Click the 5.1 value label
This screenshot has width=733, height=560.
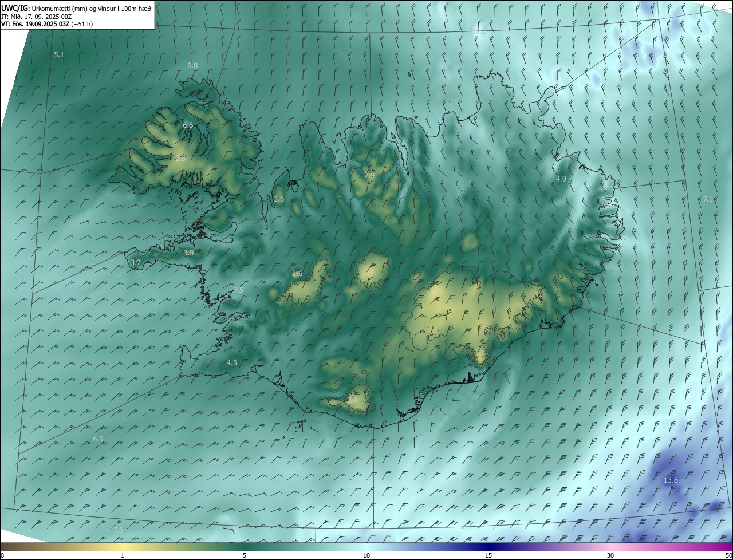pos(59,55)
